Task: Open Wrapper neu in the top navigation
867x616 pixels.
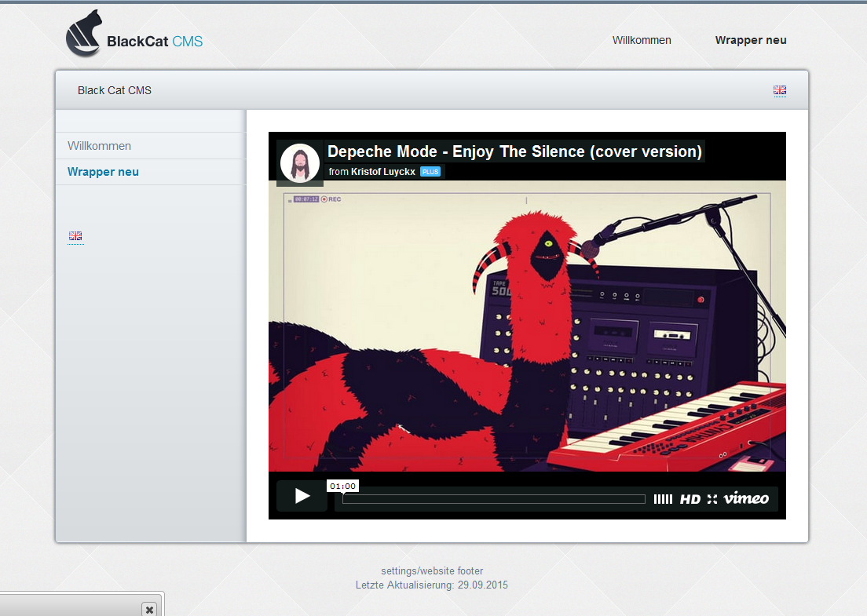Action: 750,40
